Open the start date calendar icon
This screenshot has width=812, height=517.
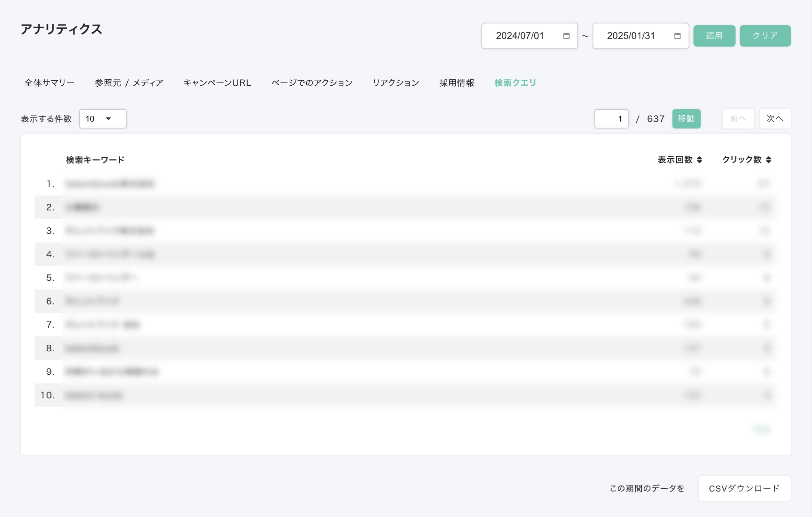point(566,36)
